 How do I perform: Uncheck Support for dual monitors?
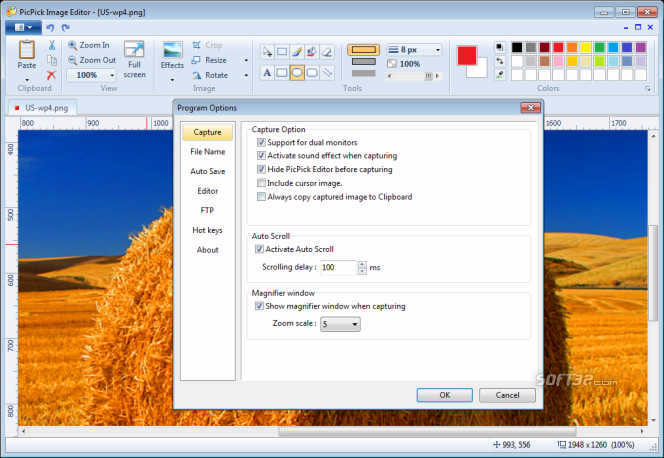[261, 142]
